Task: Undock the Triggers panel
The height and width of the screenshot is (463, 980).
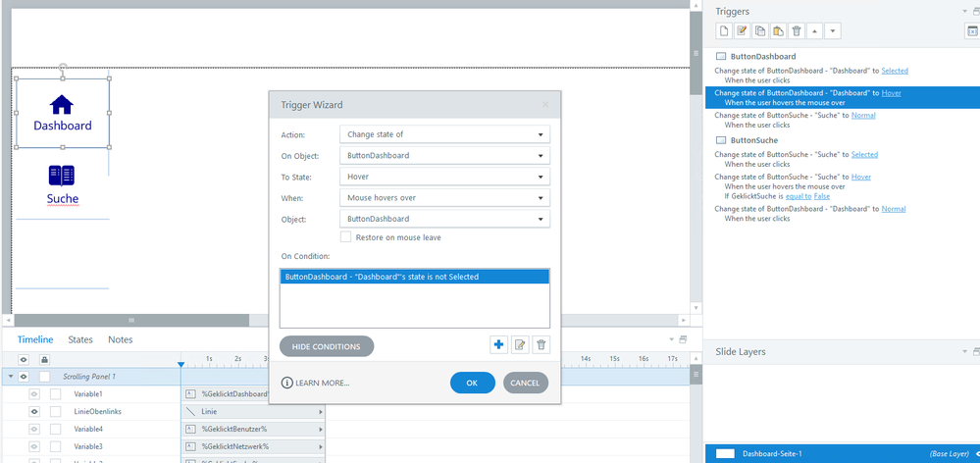Action: pyautogui.click(x=976, y=11)
